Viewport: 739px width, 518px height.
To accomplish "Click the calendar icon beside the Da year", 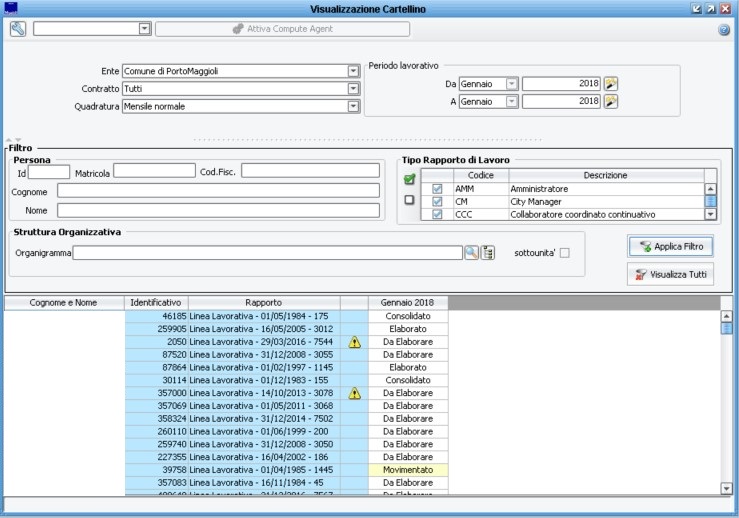I will [611, 84].
